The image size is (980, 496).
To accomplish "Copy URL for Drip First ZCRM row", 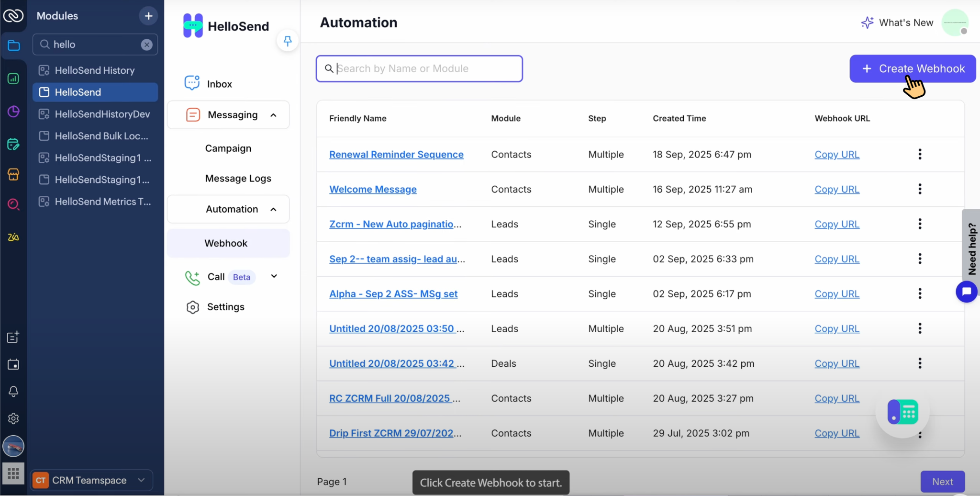I will click(837, 433).
